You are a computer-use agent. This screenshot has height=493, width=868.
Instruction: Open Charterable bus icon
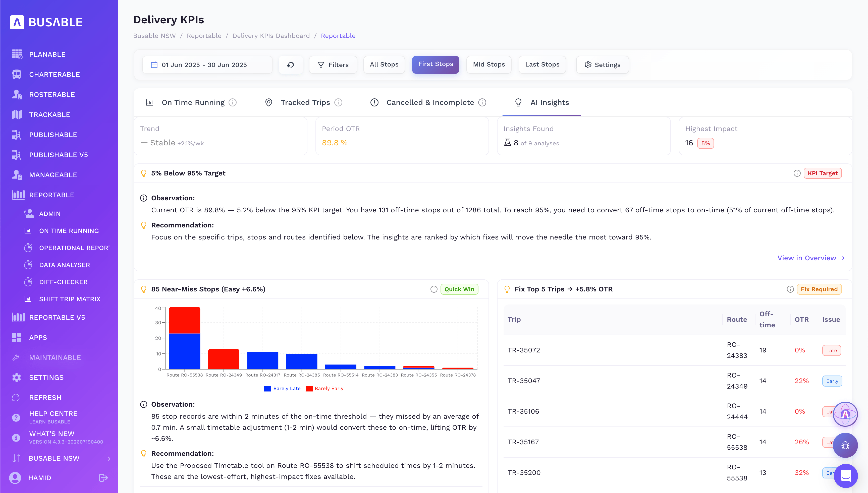[x=17, y=74]
